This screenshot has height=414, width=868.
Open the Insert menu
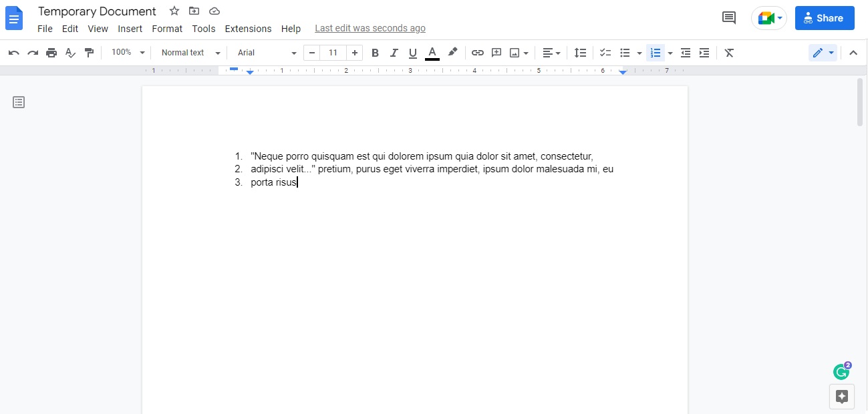[x=130, y=29]
